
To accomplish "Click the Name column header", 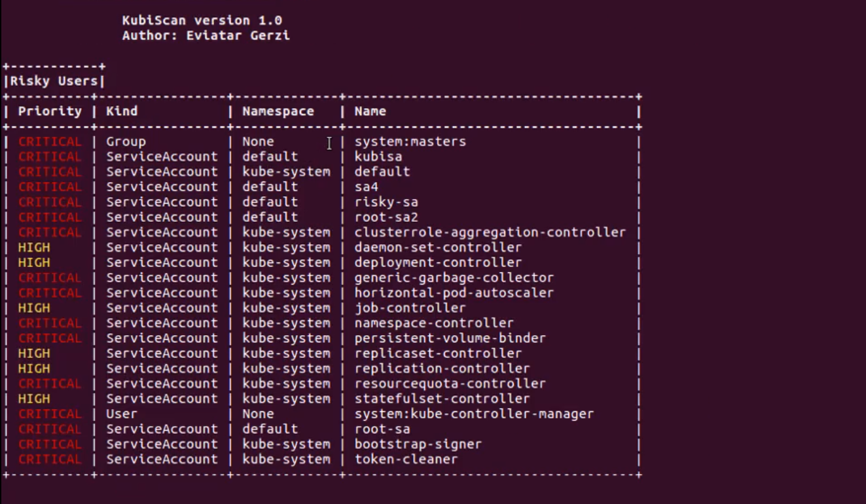I will pos(370,111).
